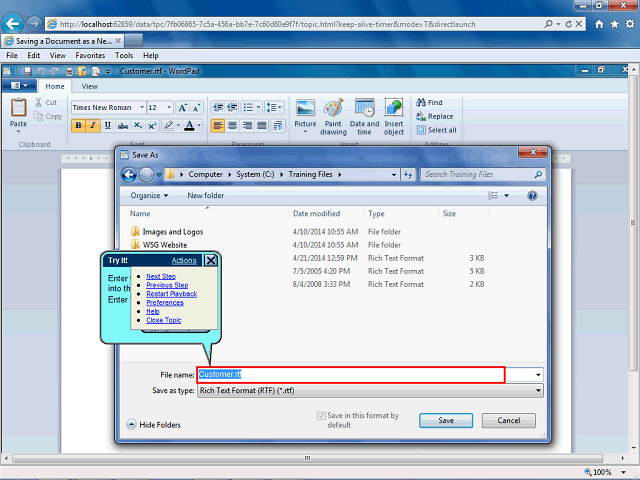Click Back arrow in Save As dialog
Screen dimensions: 640x480
[x=129, y=175]
